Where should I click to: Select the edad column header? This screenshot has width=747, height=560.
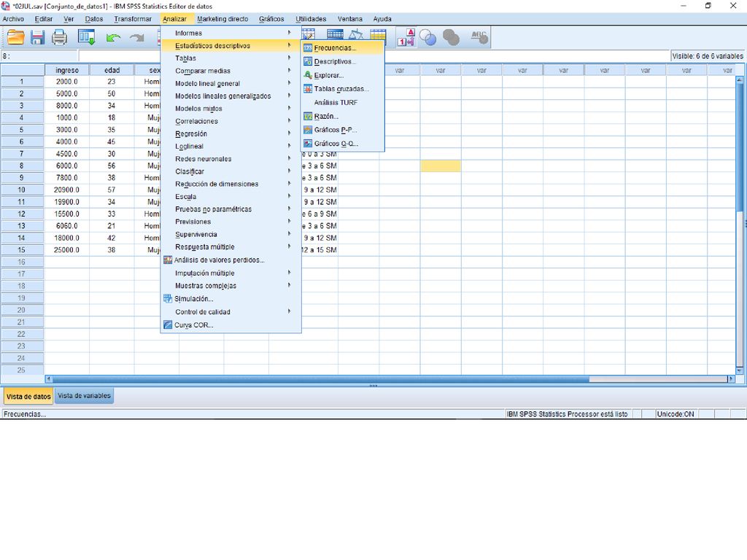[x=112, y=70]
